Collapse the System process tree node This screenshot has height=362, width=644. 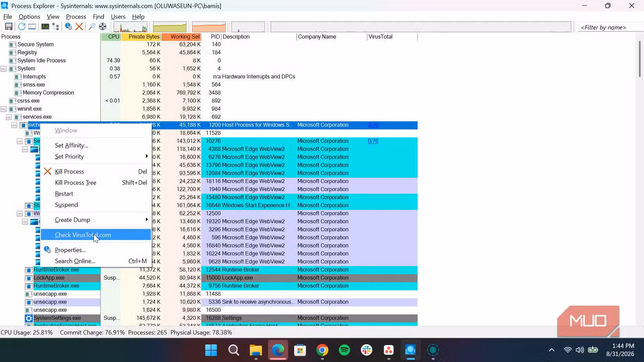(4, 69)
